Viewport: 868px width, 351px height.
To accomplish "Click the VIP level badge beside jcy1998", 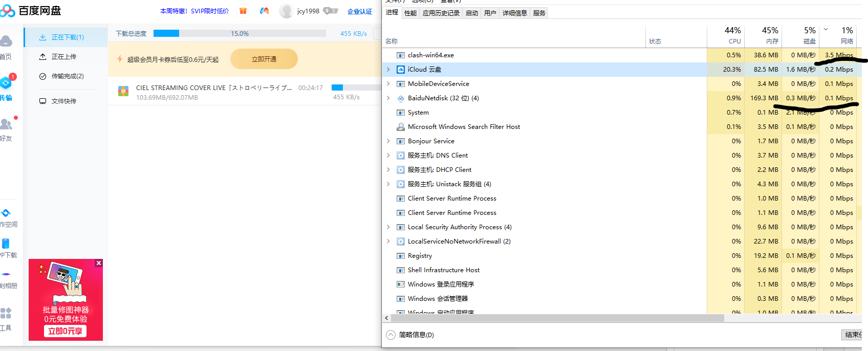I will pos(330,11).
